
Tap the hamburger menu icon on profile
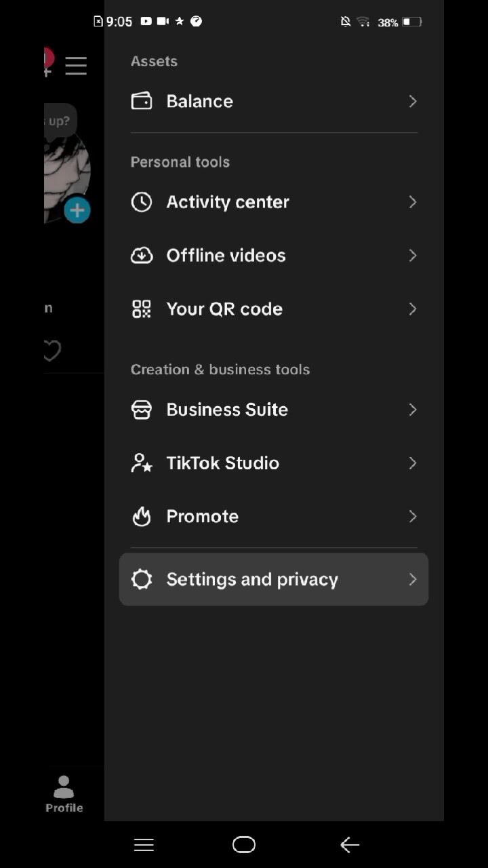76,66
